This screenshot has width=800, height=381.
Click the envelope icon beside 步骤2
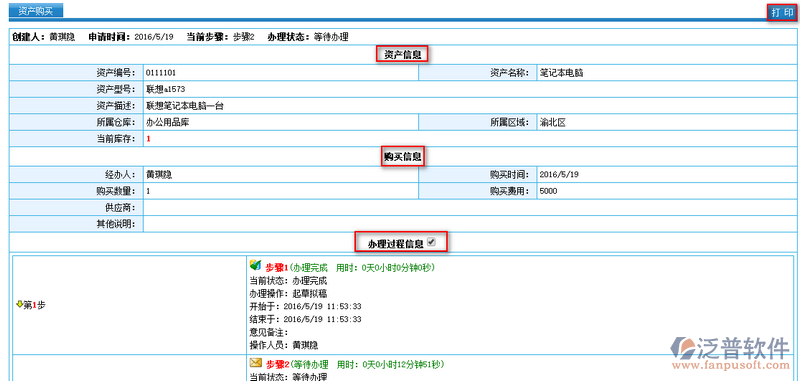(x=255, y=363)
